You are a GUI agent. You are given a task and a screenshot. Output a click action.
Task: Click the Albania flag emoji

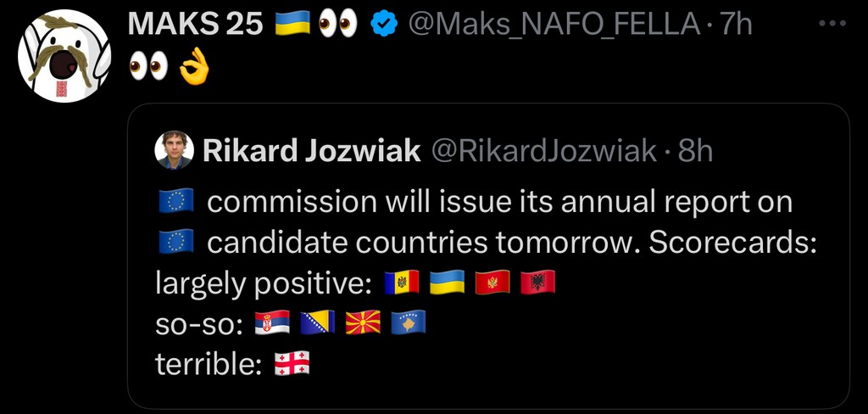tap(537, 284)
